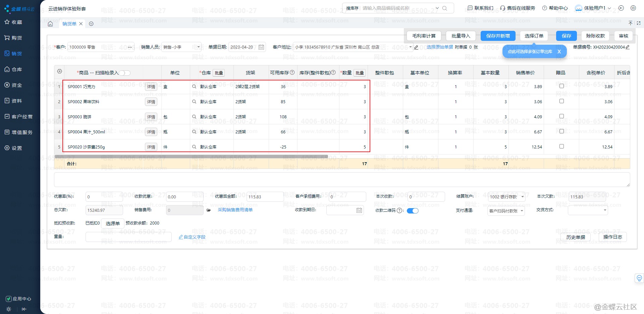644x314 pixels.
Task: Open the collection due date calendar icon
Action: (x=359, y=210)
